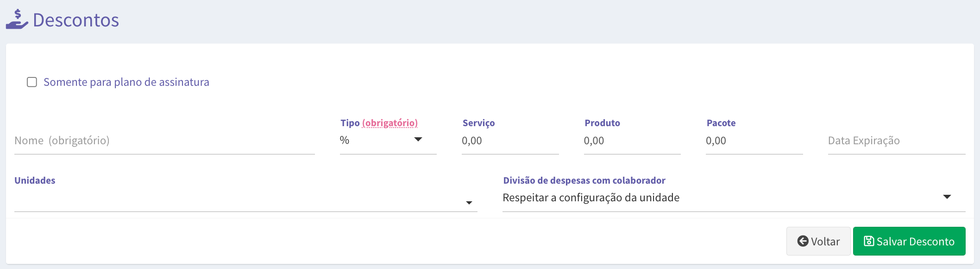Click the Serviço value field
Viewport: 980px width, 269px height.
click(510, 141)
